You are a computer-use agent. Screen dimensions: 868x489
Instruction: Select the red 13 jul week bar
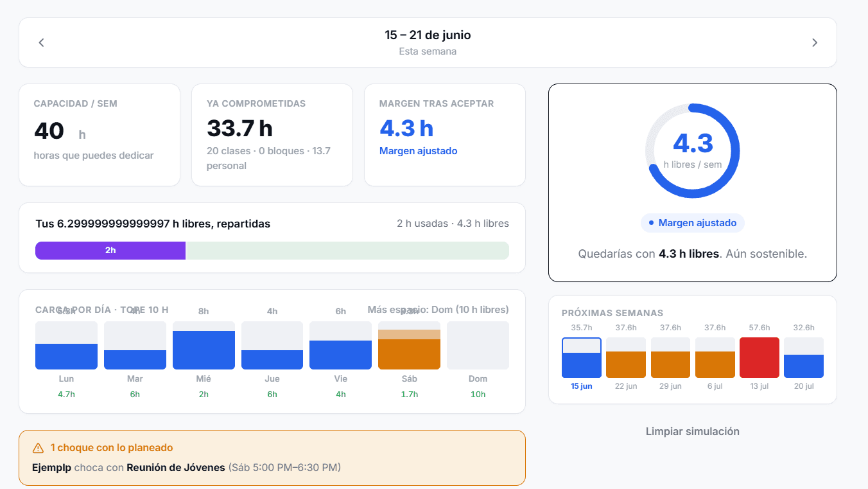(759, 357)
